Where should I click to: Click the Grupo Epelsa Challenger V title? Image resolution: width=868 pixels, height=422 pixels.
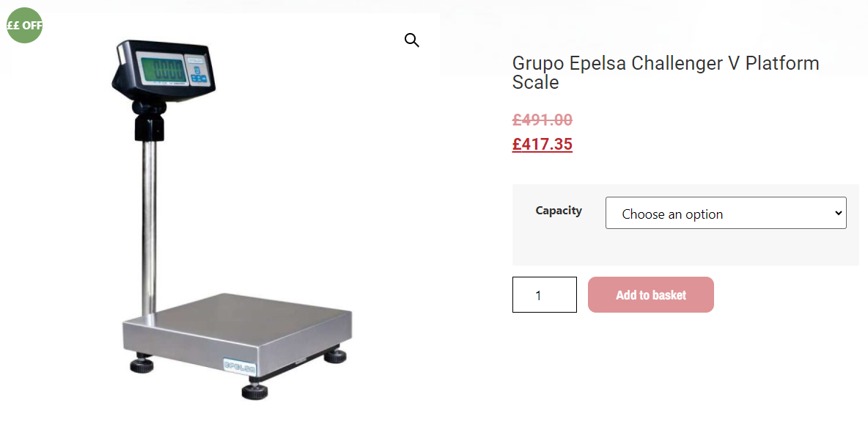pos(665,73)
